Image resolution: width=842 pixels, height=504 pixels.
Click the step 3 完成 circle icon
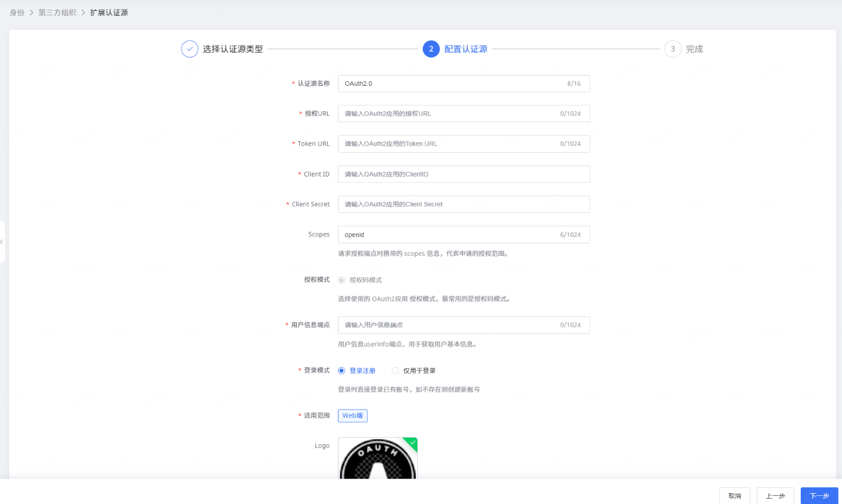tap(673, 49)
